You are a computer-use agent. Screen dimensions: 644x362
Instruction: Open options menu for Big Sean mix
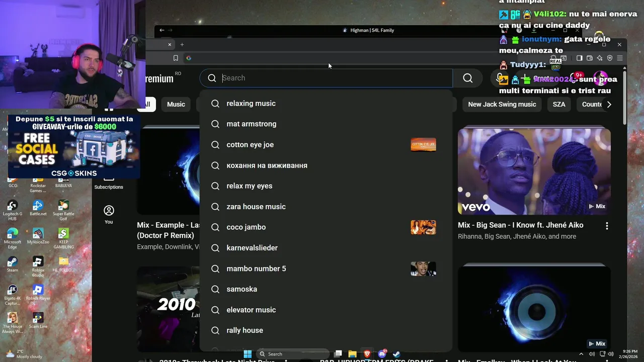coord(607,226)
